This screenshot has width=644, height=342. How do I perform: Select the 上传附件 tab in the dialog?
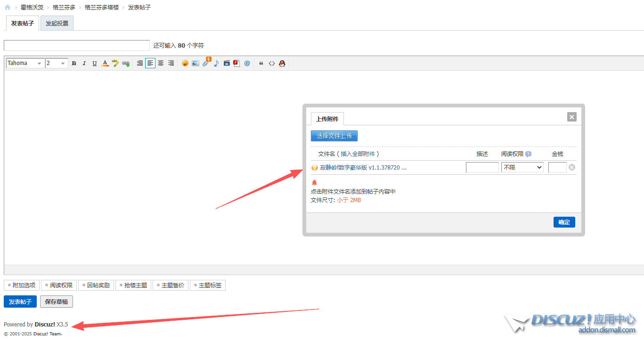point(327,119)
